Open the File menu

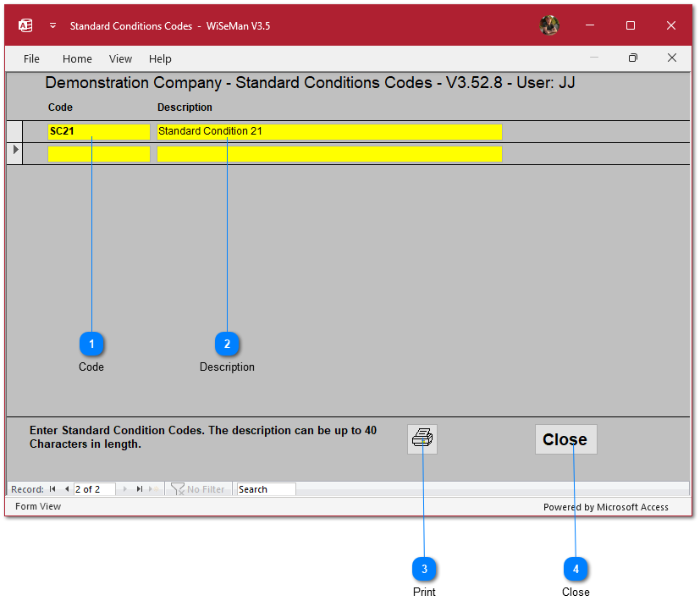(x=31, y=58)
